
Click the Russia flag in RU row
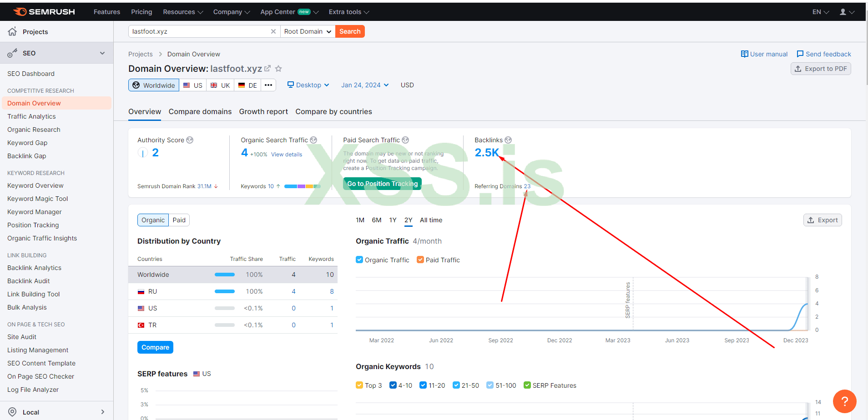(141, 291)
